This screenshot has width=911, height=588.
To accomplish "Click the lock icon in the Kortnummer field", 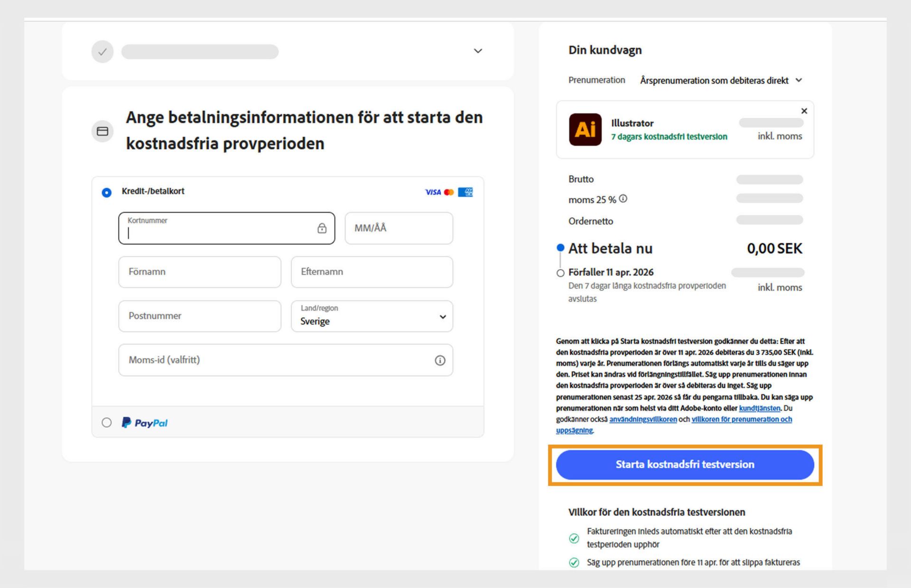I will tap(323, 229).
